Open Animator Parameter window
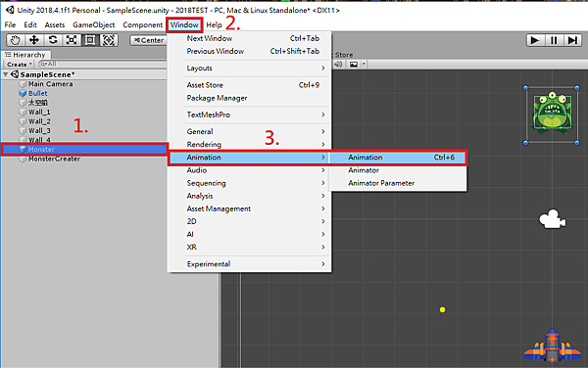This screenshot has height=368, width=588. [x=398, y=183]
